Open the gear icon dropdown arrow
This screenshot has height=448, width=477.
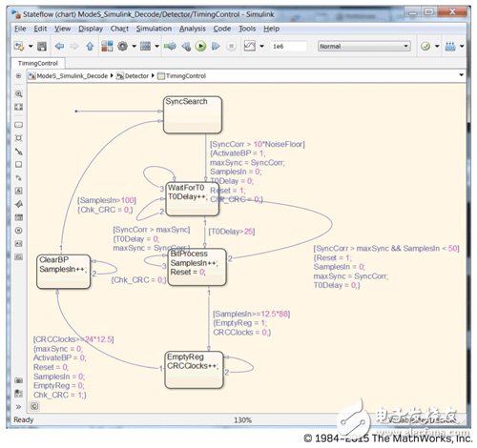click(134, 47)
